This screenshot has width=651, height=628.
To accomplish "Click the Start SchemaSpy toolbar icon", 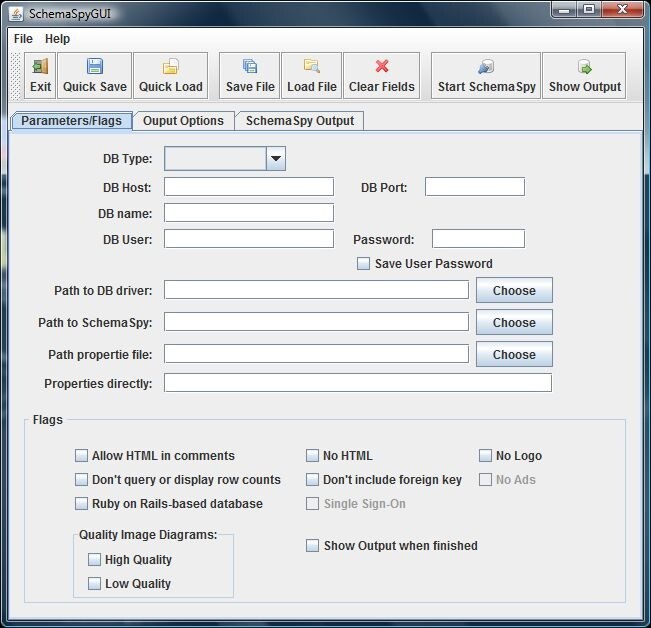I will pos(486,66).
